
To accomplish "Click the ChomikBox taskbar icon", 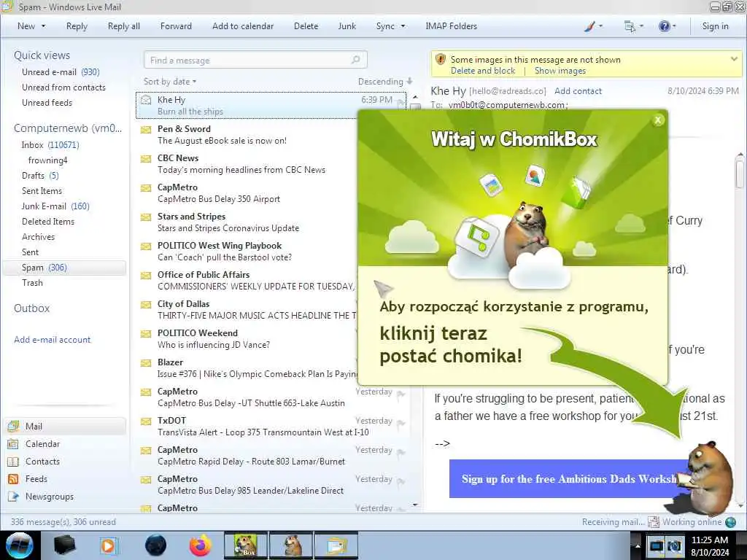I will 246,545.
